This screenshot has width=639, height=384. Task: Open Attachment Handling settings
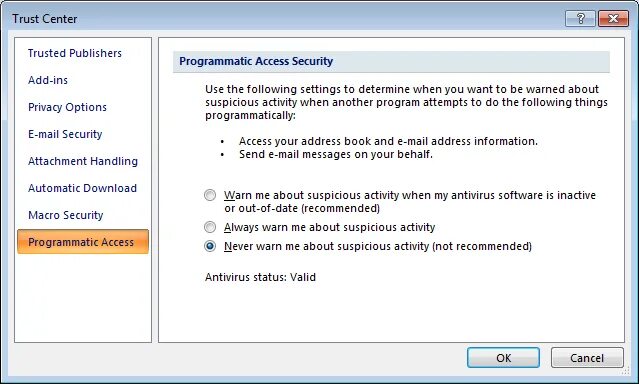pyautogui.click(x=83, y=161)
